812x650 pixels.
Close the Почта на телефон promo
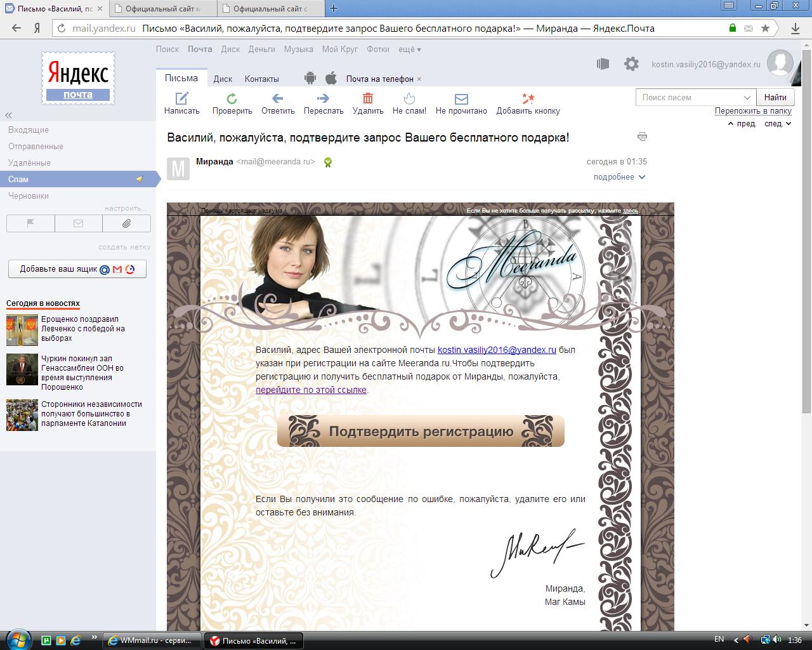tap(419, 79)
